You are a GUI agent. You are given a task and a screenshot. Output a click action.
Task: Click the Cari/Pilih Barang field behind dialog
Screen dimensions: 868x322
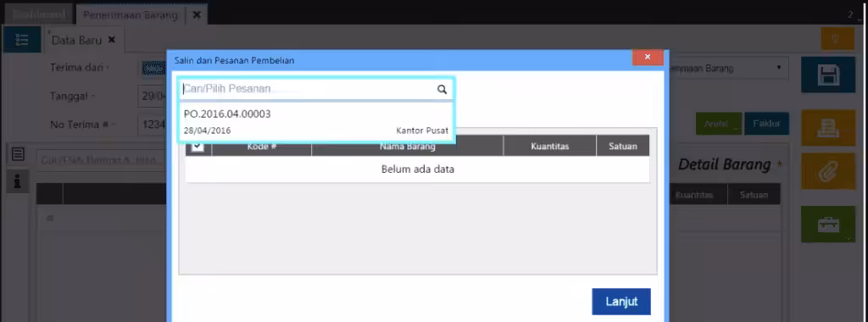102,160
